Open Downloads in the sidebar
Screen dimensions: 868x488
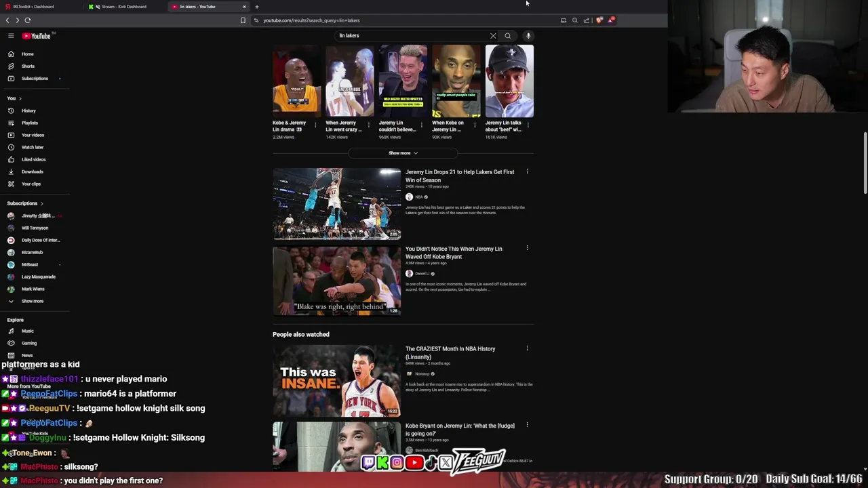coord(34,171)
